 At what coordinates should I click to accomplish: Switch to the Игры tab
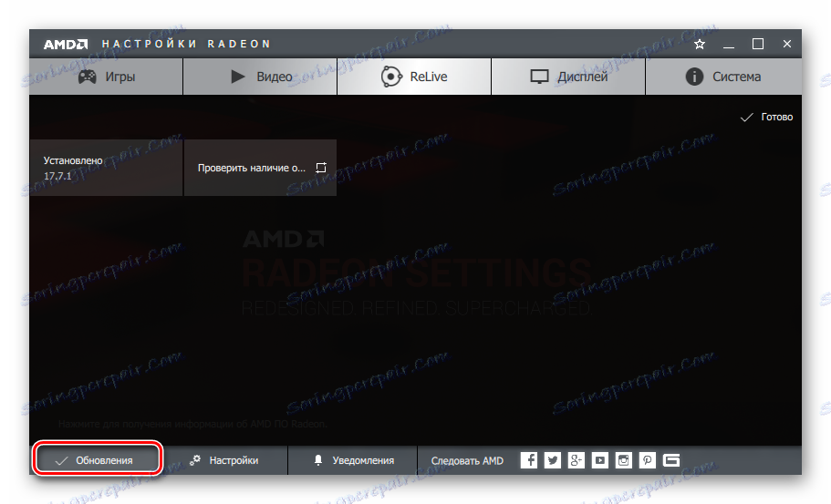(x=106, y=77)
